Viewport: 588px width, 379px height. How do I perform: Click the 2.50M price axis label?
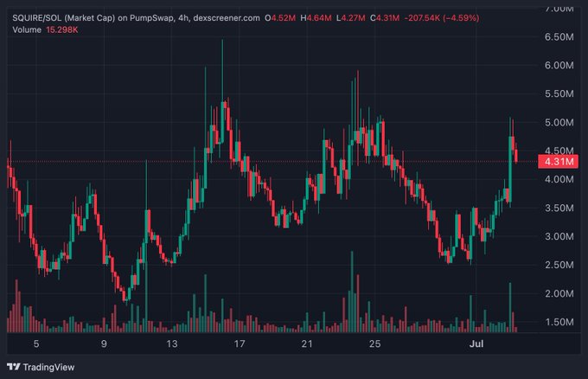click(559, 265)
